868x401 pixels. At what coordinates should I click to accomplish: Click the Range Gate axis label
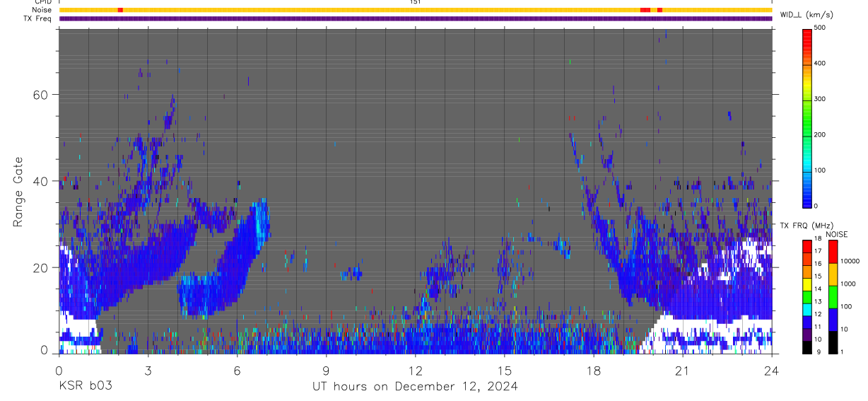click(19, 192)
